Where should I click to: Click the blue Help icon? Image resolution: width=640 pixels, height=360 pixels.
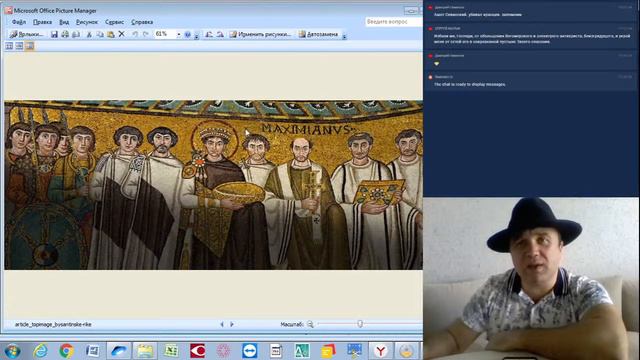(187, 34)
